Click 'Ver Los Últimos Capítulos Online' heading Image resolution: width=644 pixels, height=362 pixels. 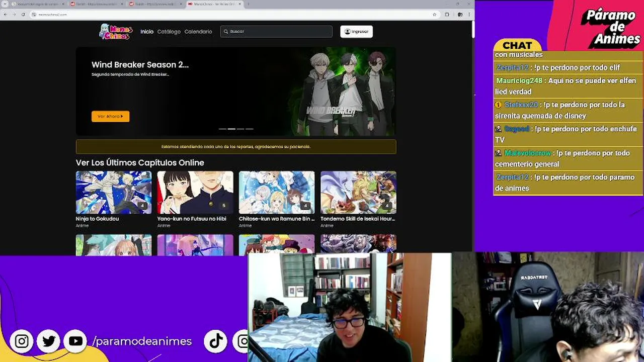(x=140, y=162)
